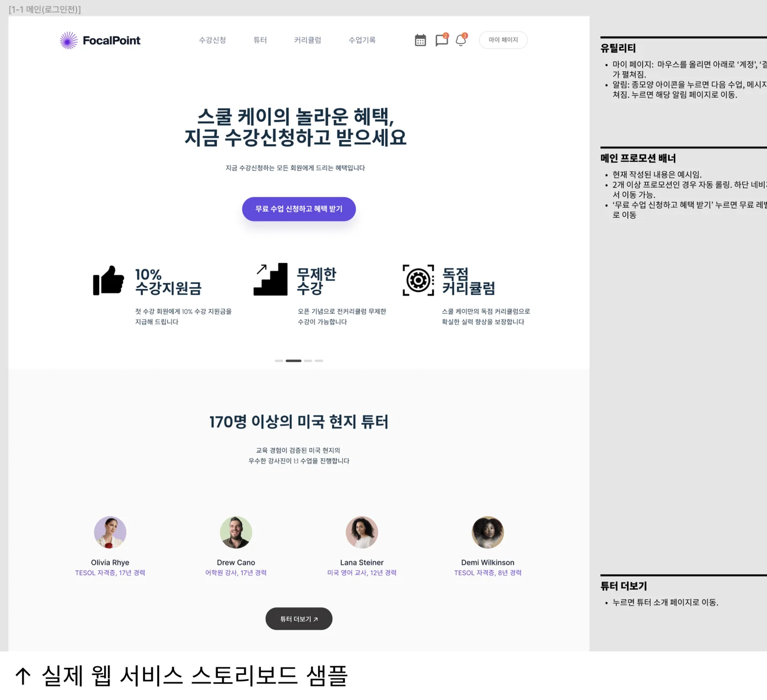Screen dimensions: 767x700
Task: Click the stairs icon for 무제한 수강
Action: coord(270,279)
